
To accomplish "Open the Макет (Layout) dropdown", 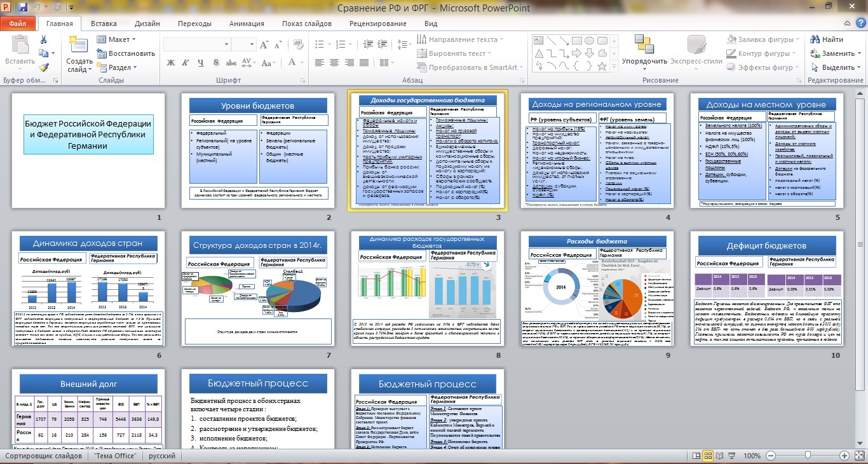I will point(118,39).
